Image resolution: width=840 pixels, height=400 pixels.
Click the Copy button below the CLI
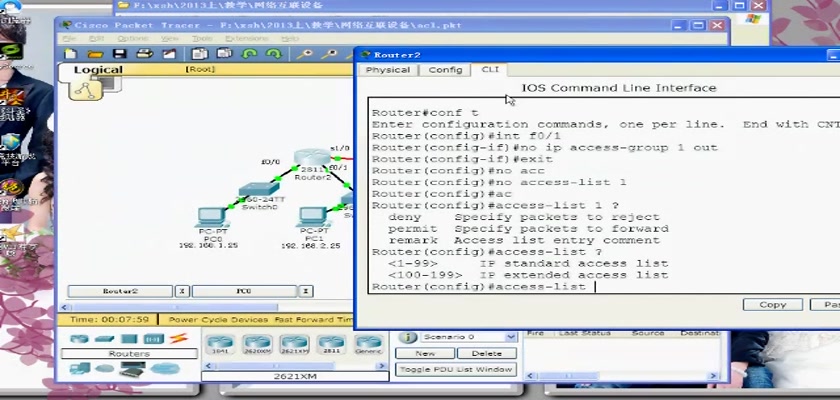point(772,305)
